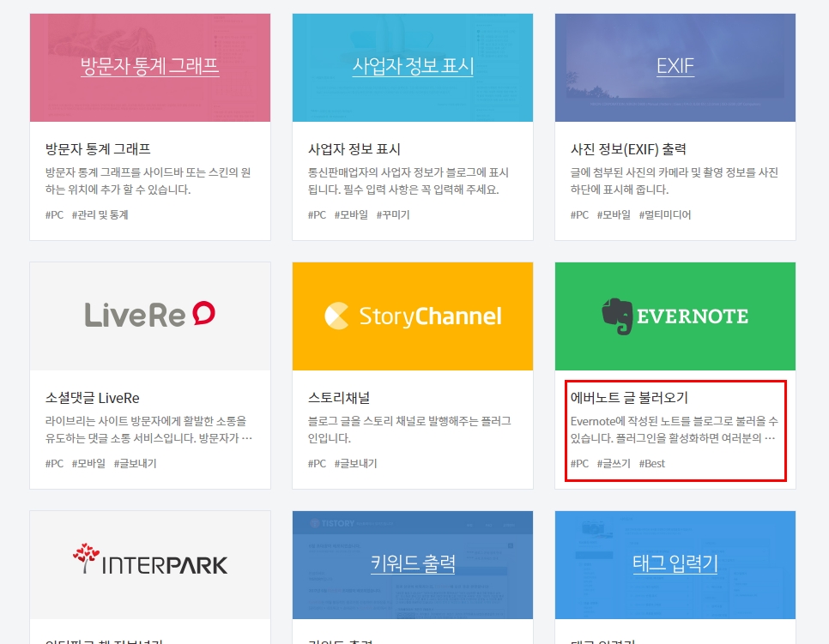829x644 pixels.
Task: Open the underlined 태그 입력기 banner heading
Action: point(675,563)
